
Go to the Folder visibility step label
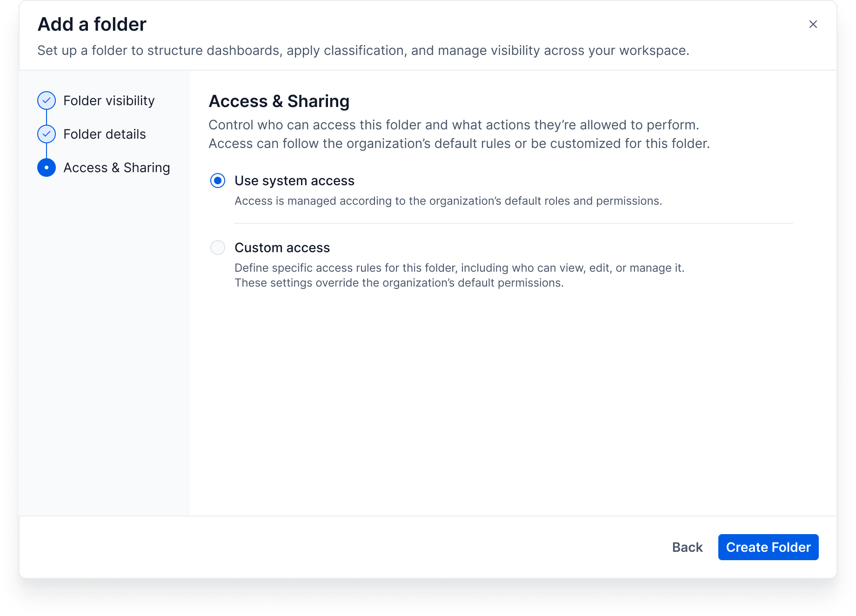click(x=109, y=100)
